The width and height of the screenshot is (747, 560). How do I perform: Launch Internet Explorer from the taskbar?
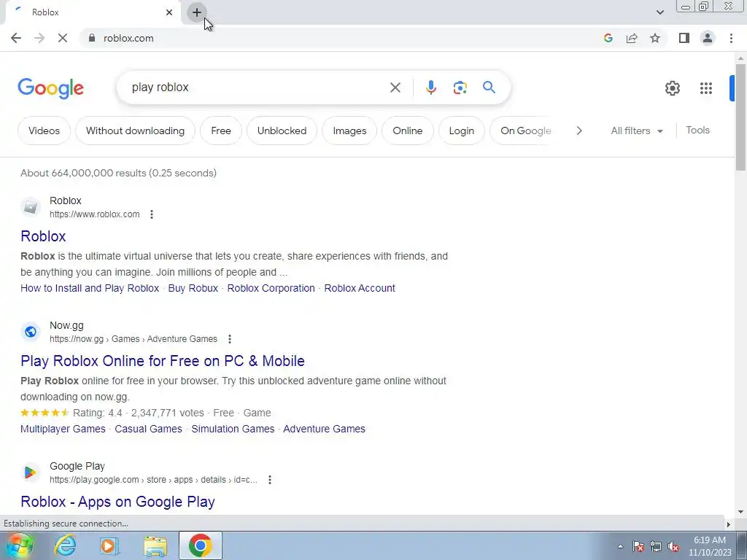pyautogui.click(x=65, y=545)
